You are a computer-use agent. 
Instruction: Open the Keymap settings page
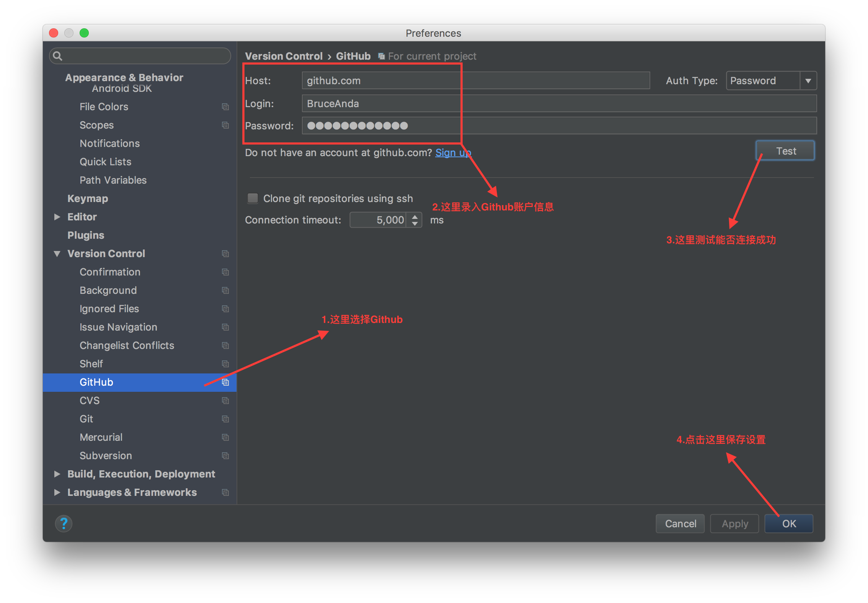88,199
